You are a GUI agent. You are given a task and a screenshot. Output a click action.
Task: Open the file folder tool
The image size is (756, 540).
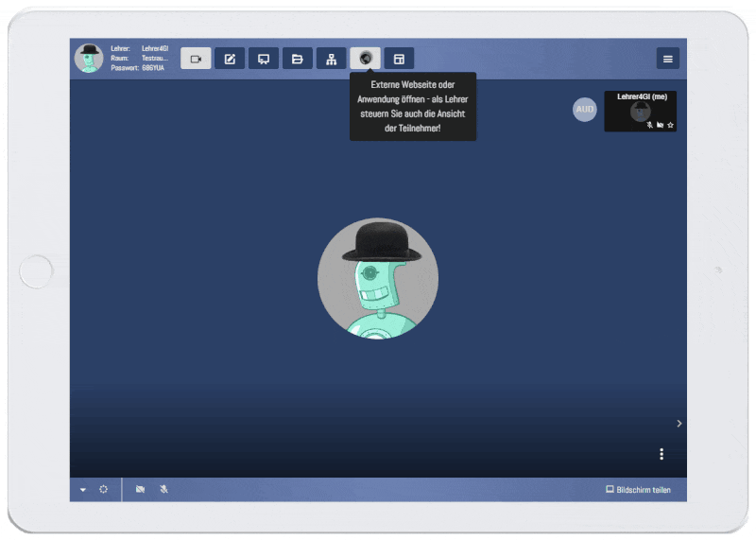[x=298, y=59]
